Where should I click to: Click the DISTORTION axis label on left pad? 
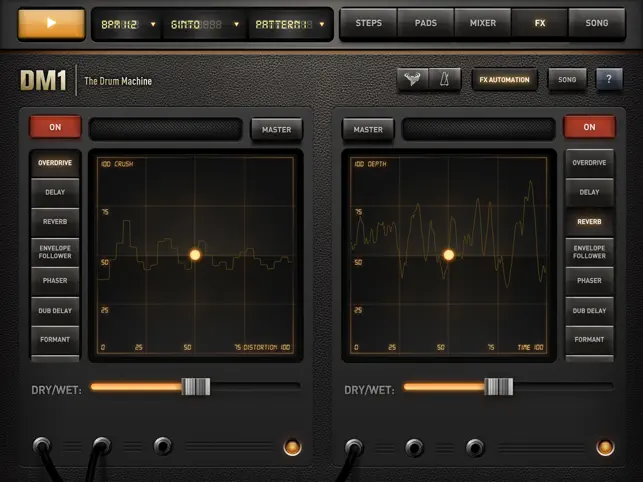pos(260,347)
